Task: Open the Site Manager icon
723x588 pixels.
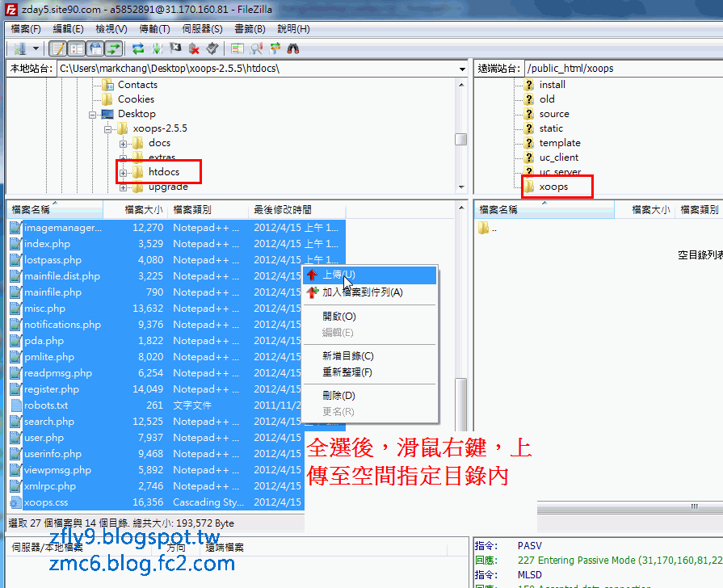Action: pos(20,48)
